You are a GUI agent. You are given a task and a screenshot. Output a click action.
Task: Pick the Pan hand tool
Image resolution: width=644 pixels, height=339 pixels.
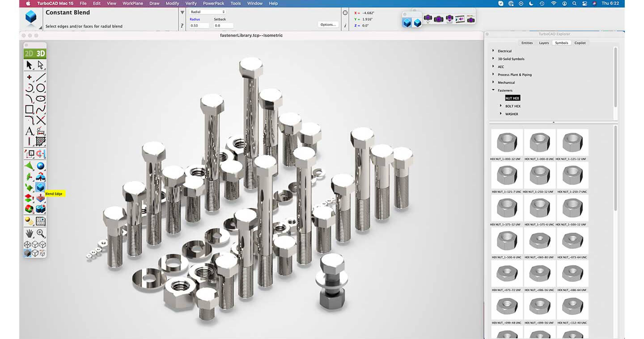[30, 233]
